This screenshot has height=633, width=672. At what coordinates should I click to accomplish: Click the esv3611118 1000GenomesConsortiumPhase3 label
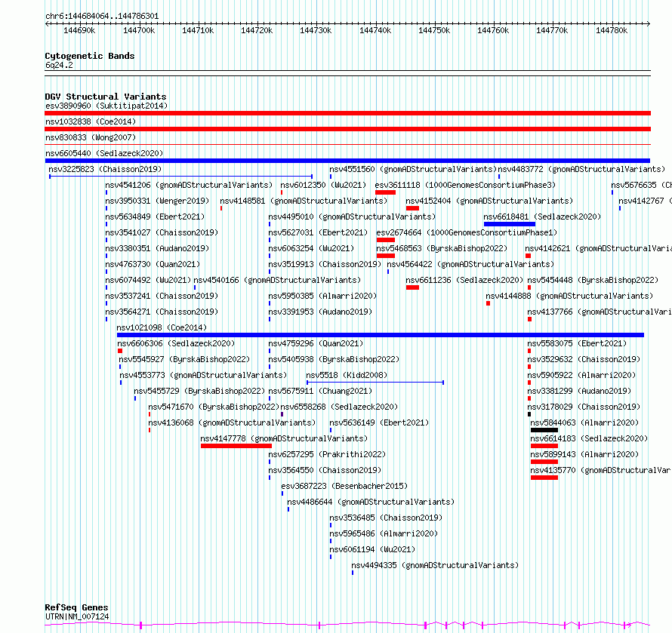tap(465, 185)
